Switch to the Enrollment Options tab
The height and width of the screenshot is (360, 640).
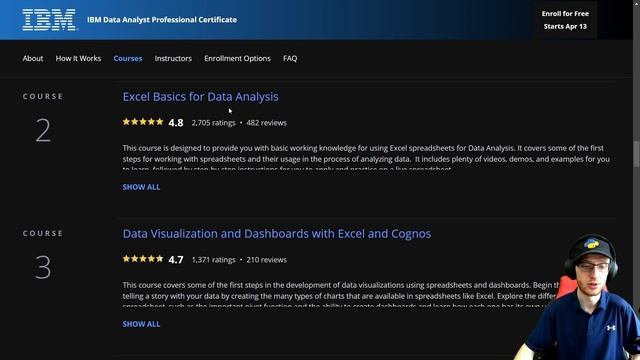click(x=237, y=58)
